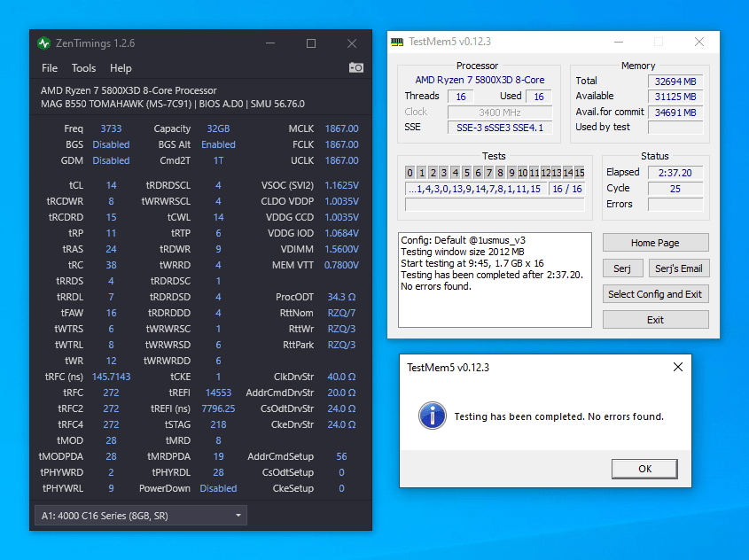The width and height of the screenshot is (749, 560).
Task: Click the Freq value 3733
Action: pyautogui.click(x=111, y=128)
